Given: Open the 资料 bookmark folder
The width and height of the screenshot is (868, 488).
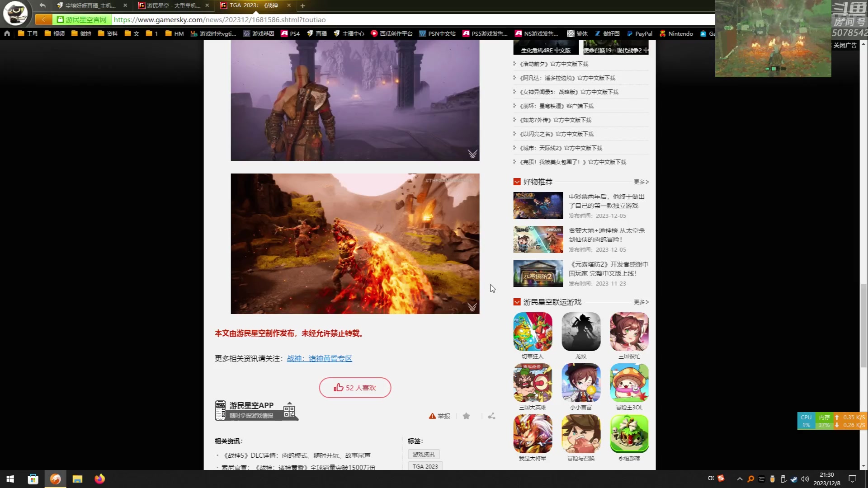Looking at the screenshot, I should [x=108, y=33].
